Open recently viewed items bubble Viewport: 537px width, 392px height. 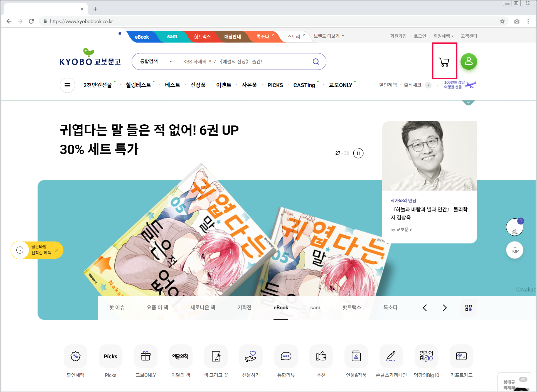(515, 227)
